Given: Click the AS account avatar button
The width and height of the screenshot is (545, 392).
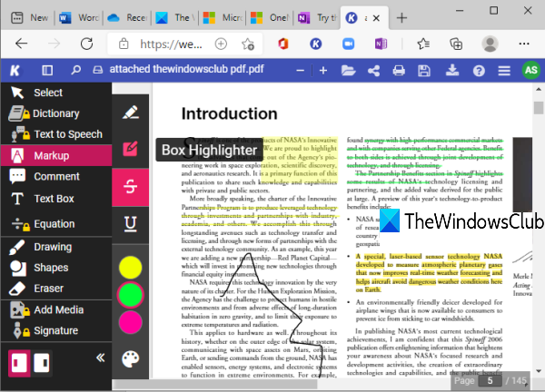Looking at the screenshot, I should point(529,71).
